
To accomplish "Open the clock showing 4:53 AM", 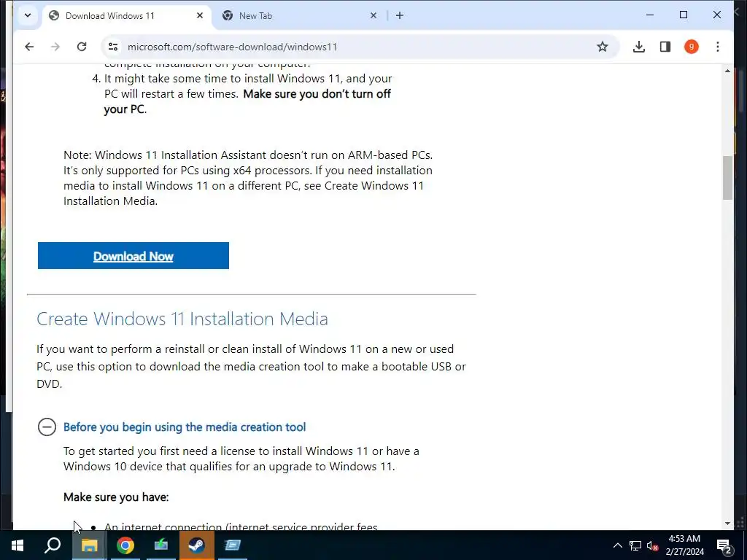I will 684,545.
